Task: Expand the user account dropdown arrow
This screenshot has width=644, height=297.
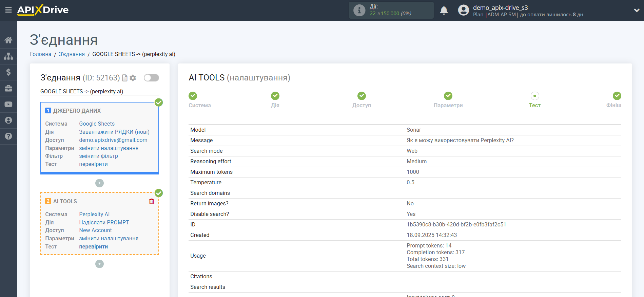Action: (637, 11)
